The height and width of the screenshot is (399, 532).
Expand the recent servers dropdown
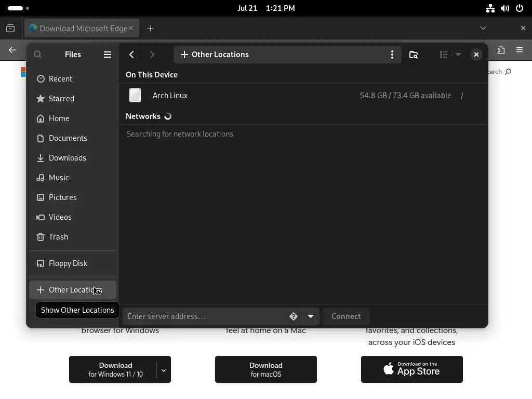[311, 316]
